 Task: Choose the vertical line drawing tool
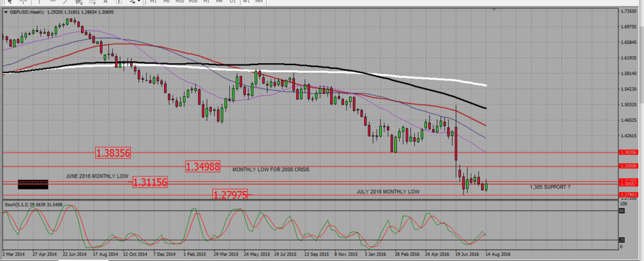[x=39, y=2]
